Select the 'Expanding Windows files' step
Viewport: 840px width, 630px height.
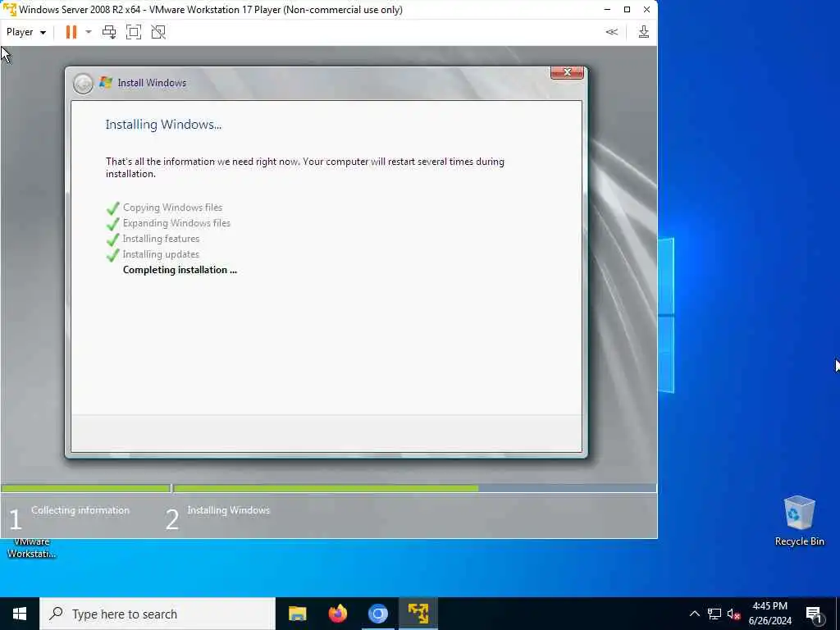176,223
